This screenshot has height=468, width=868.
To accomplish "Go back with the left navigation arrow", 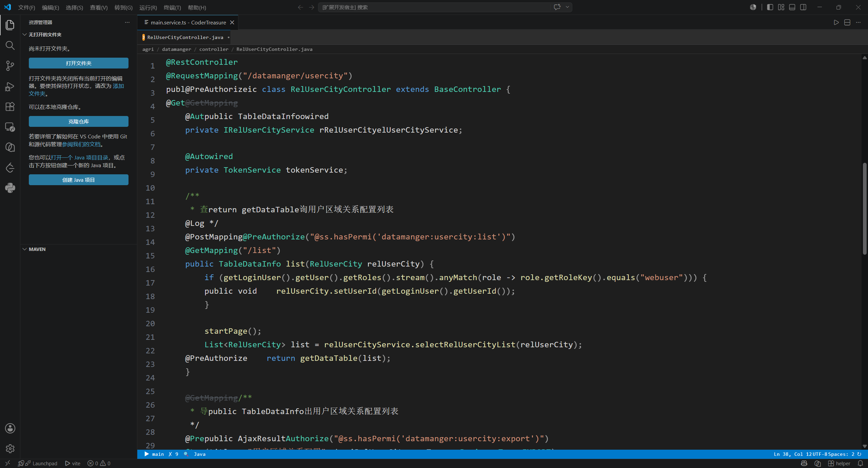I will point(300,7).
